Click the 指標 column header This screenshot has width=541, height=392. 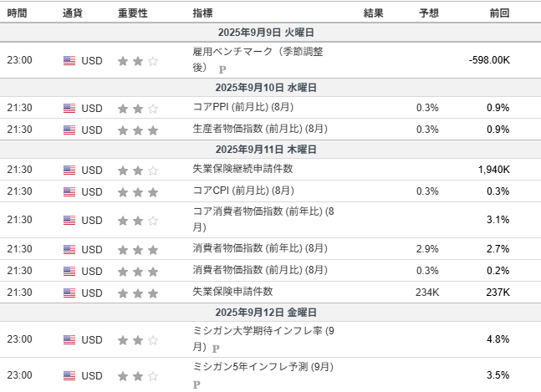tap(202, 13)
